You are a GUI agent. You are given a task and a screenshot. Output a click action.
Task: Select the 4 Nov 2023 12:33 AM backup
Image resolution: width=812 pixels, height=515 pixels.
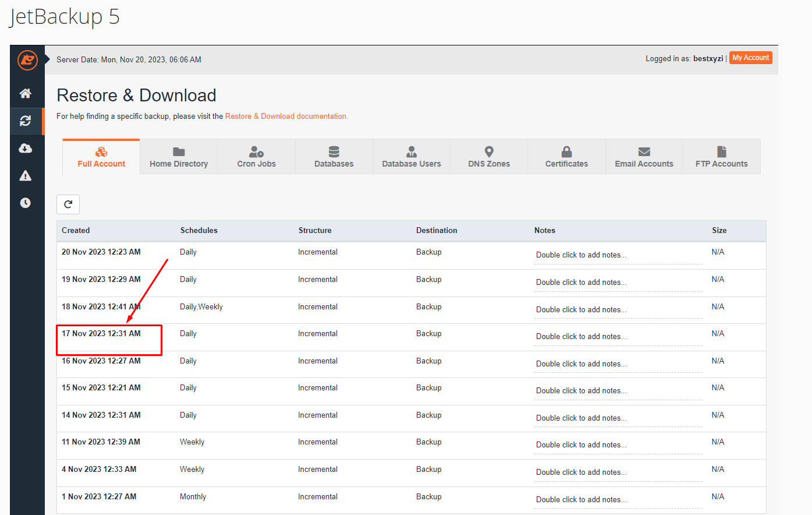pos(99,469)
